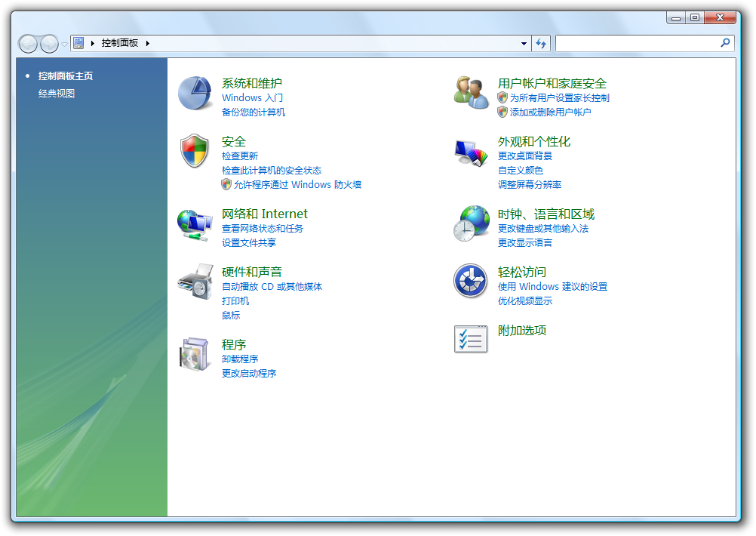Click the 附加选项 checklist icon

pyautogui.click(x=471, y=339)
